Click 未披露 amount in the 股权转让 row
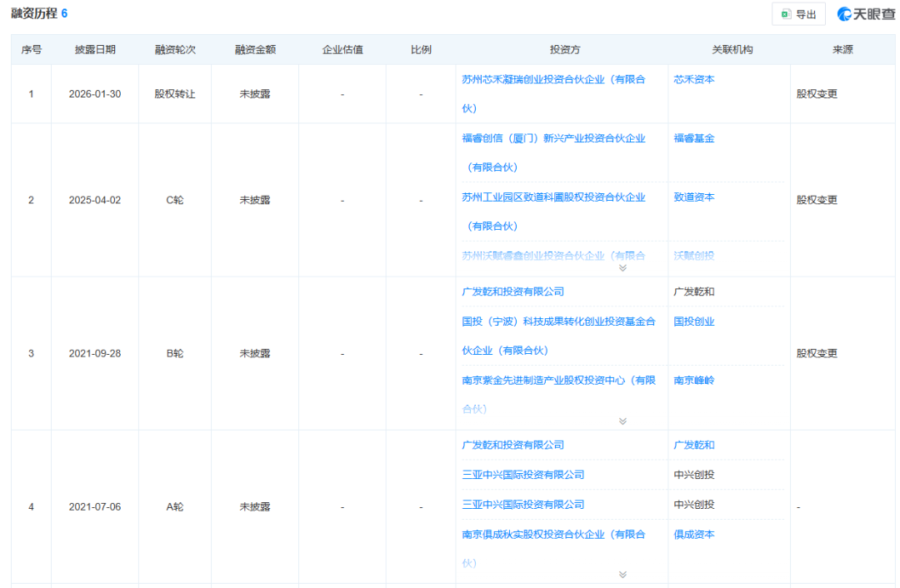This screenshot has width=900, height=588. tap(255, 93)
